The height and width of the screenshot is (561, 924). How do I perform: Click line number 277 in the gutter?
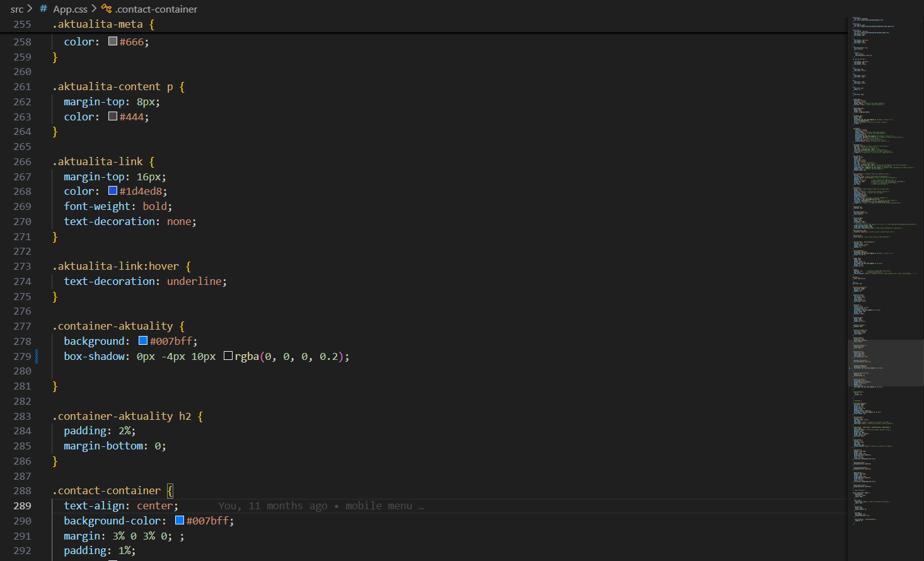coord(22,326)
